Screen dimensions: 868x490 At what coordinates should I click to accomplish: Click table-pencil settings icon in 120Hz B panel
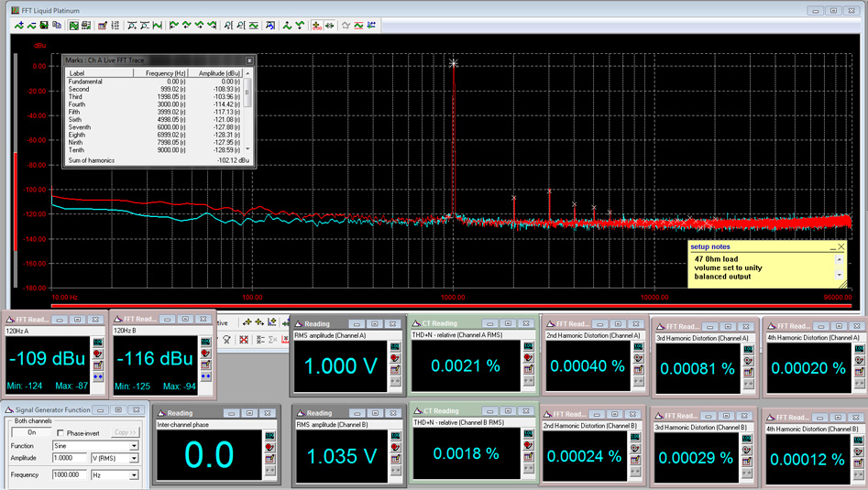(206, 365)
